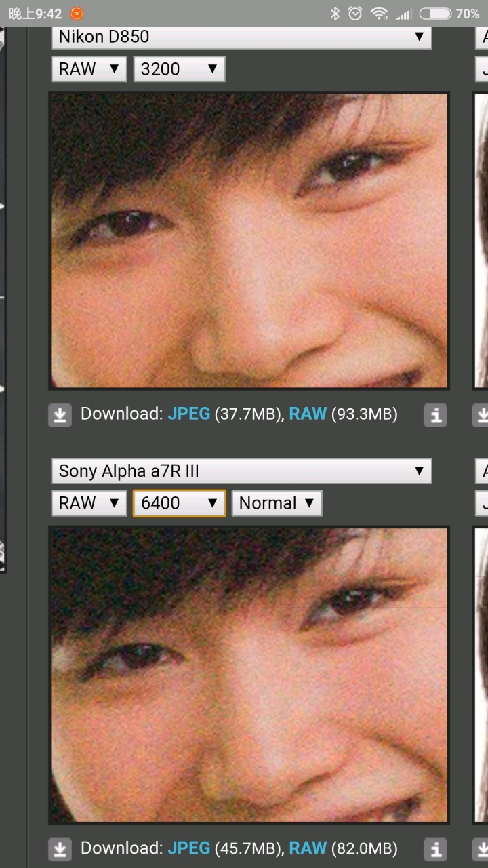Open the 3200 ISO dropdown

179,69
